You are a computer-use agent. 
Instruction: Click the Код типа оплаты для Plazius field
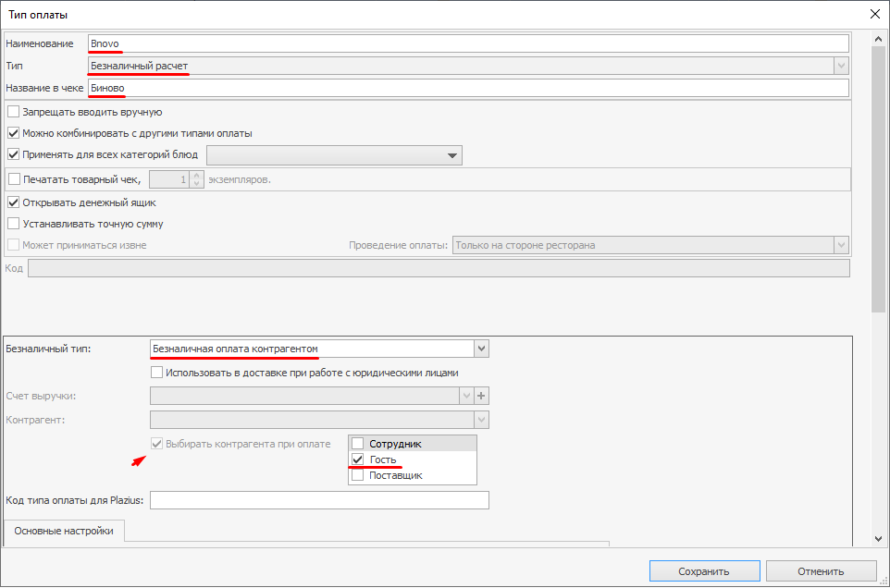(319, 500)
